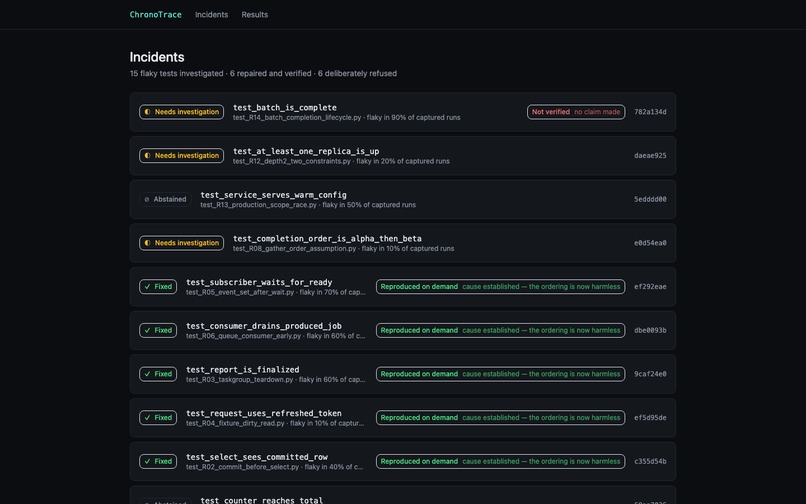The height and width of the screenshot is (504, 806).
Task: Click the Abstained badge for test_service_serves_warm_config
Action: pos(165,199)
